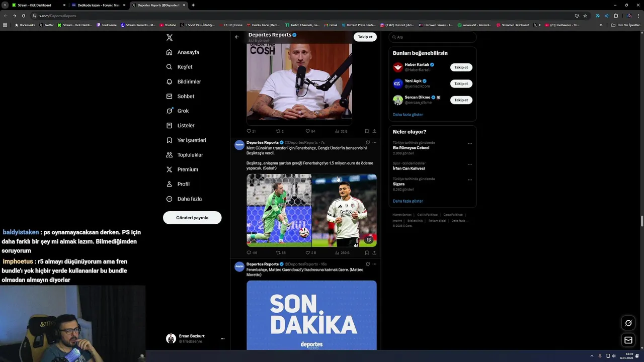Open Premium in the sidebar

(182, 169)
